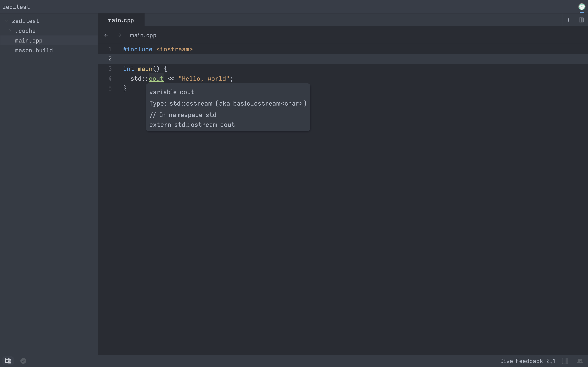The width and height of the screenshot is (588, 367).
Task: Select the main.cpp tab
Action: pos(120,20)
